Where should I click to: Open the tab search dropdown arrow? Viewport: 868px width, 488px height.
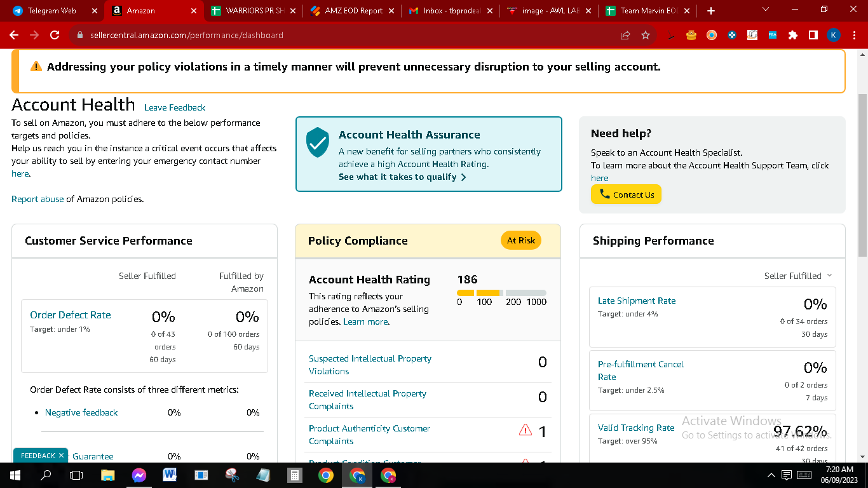coord(765,10)
